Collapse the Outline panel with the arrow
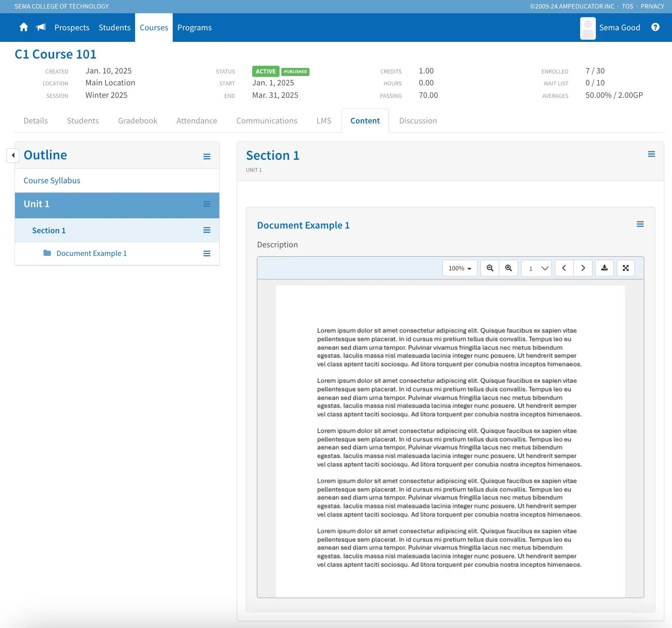The height and width of the screenshot is (628, 672). click(x=13, y=156)
